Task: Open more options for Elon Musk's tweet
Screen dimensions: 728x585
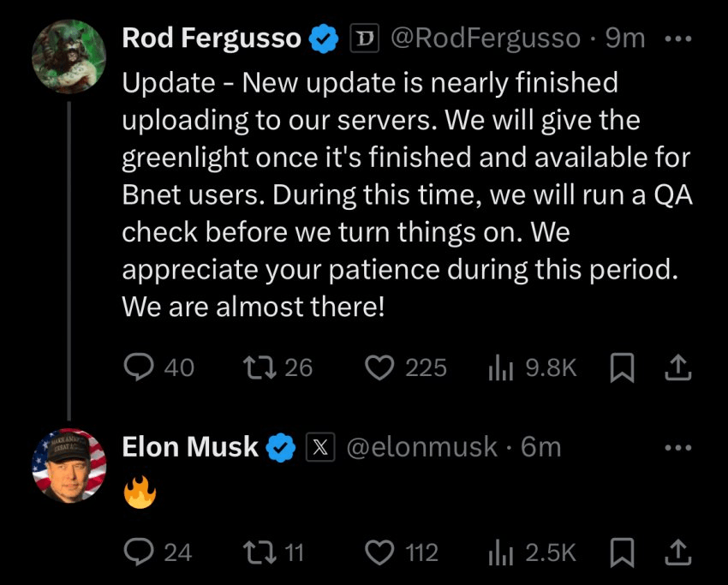Action: pos(678,447)
